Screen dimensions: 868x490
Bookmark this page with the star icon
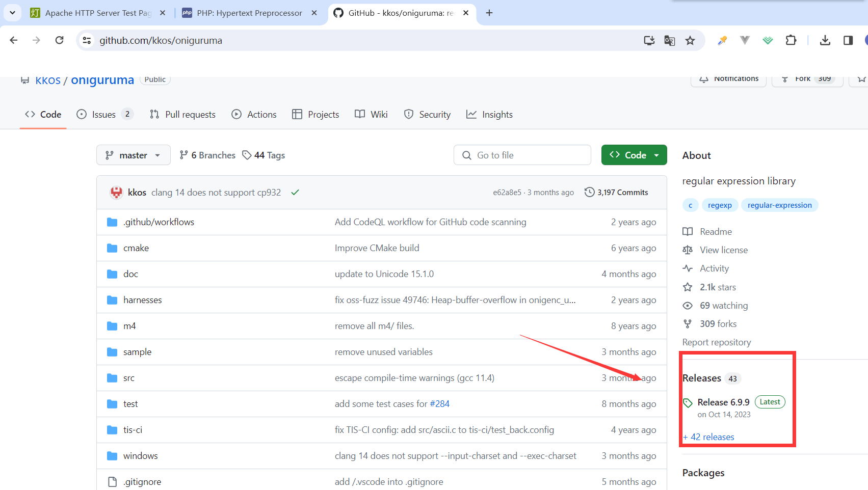tap(690, 40)
